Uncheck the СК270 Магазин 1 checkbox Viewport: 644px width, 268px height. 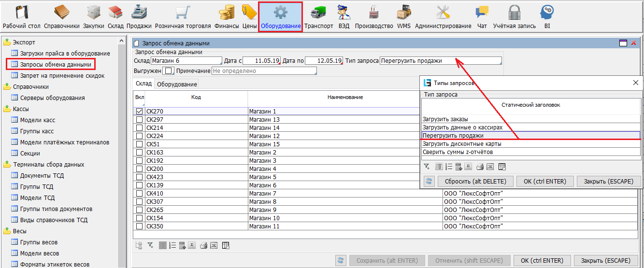pos(139,111)
